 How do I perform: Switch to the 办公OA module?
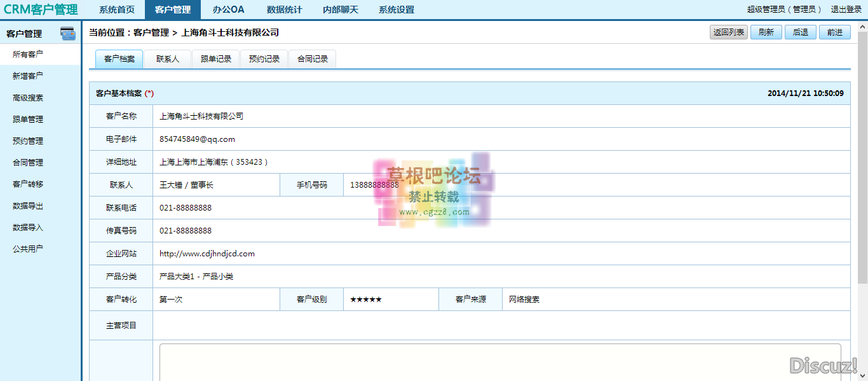click(x=228, y=10)
